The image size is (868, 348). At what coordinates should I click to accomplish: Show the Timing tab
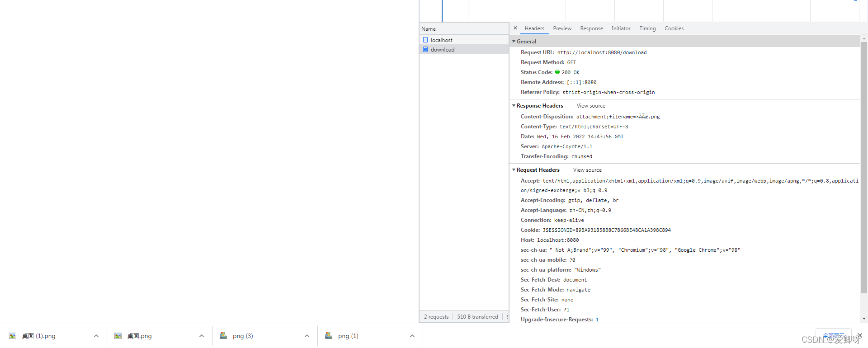click(x=647, y=28)
